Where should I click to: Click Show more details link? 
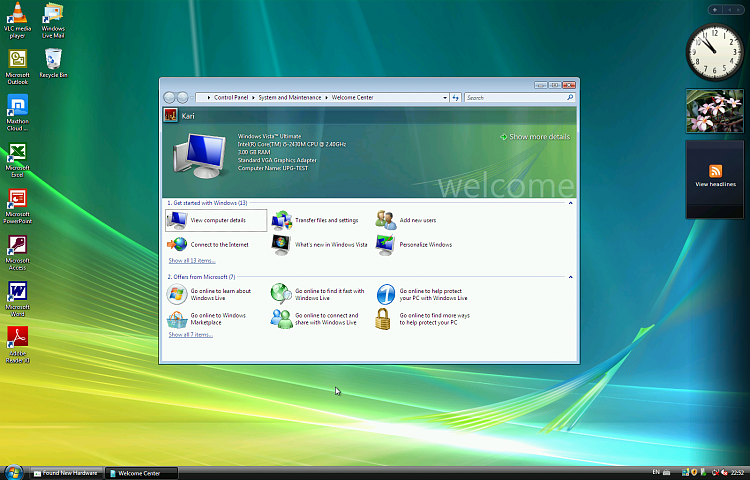click(x=535, y=137)
